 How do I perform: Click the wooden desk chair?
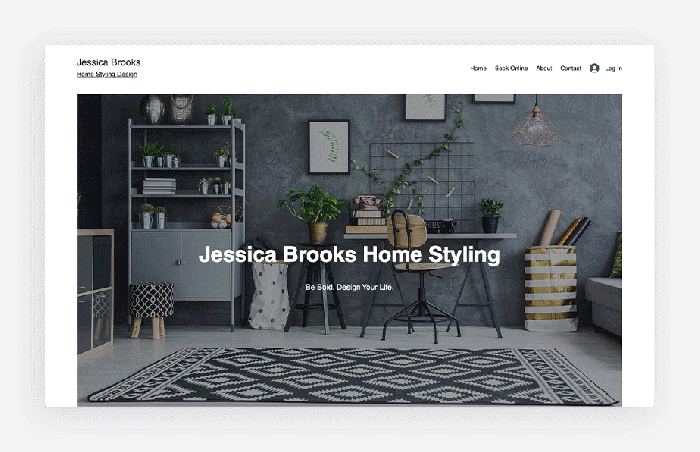pyautogui.click(x=420, y=277)
